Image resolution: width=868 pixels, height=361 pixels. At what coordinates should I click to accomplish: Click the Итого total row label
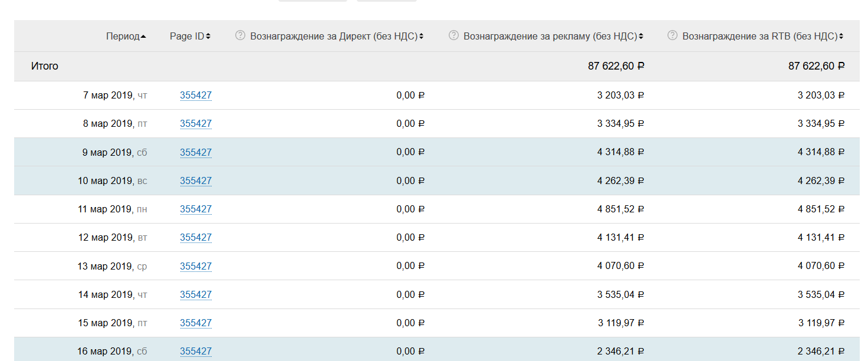click(45, 66)
